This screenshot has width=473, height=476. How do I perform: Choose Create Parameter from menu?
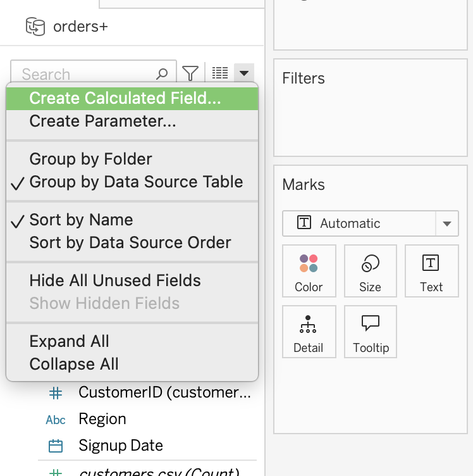pyautogui.click(x=102, y=121)
